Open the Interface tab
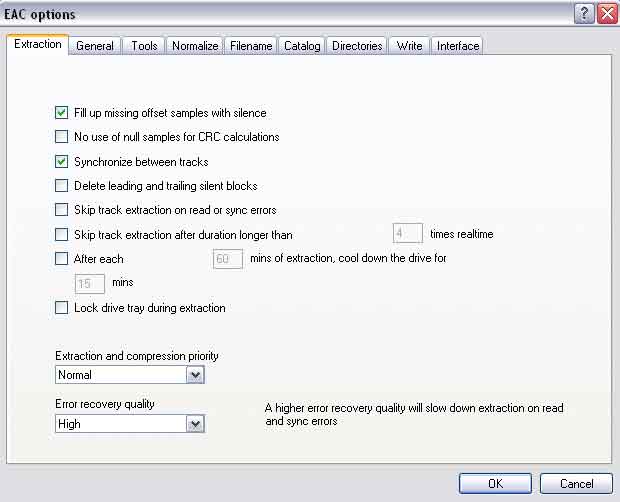The image size is (620, 502). 458,46
